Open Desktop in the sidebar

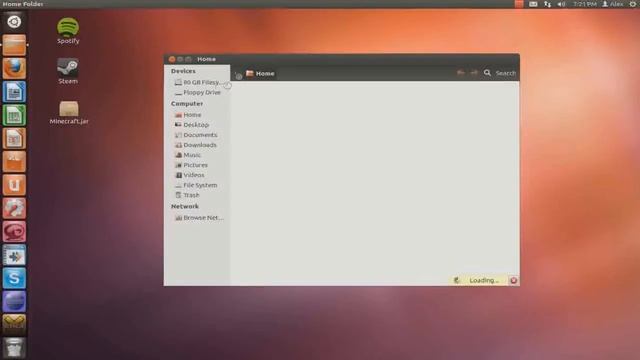192,125
